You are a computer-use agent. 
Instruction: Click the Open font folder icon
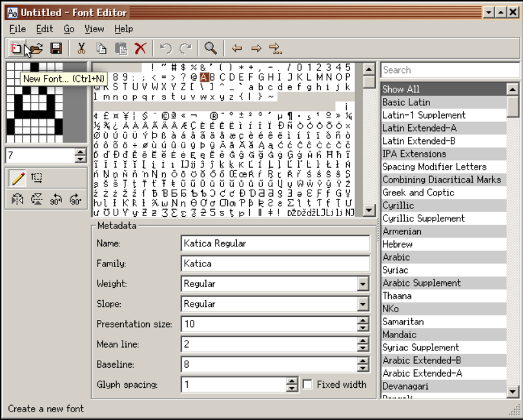point(36,48)
